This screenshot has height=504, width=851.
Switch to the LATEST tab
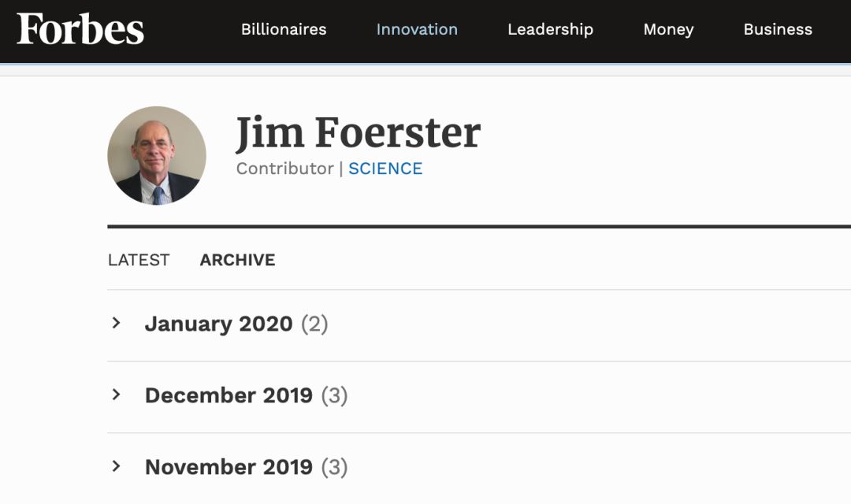click(x=139, y=260)
